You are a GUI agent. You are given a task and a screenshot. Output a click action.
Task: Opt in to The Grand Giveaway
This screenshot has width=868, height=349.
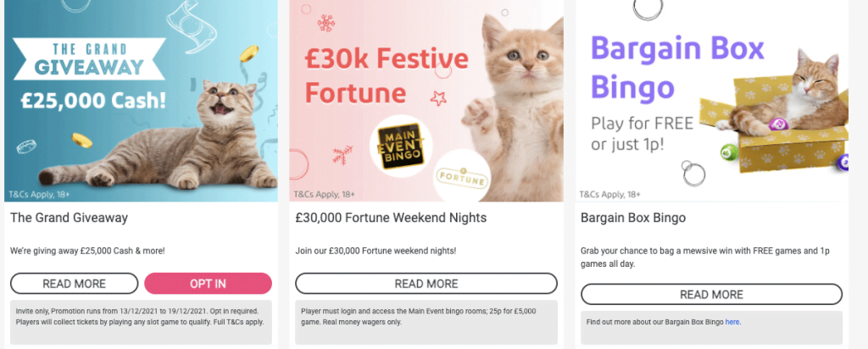[x=209, y=284]
